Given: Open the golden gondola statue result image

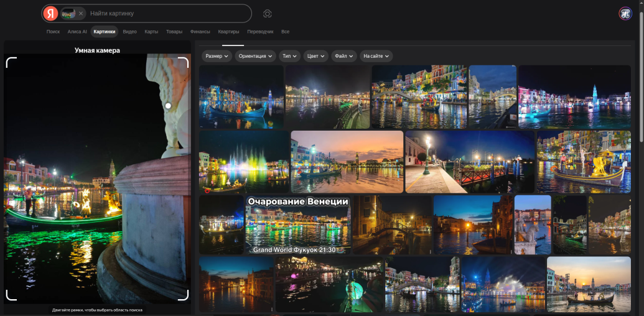Looking at the screenshot, I should 584,162.
